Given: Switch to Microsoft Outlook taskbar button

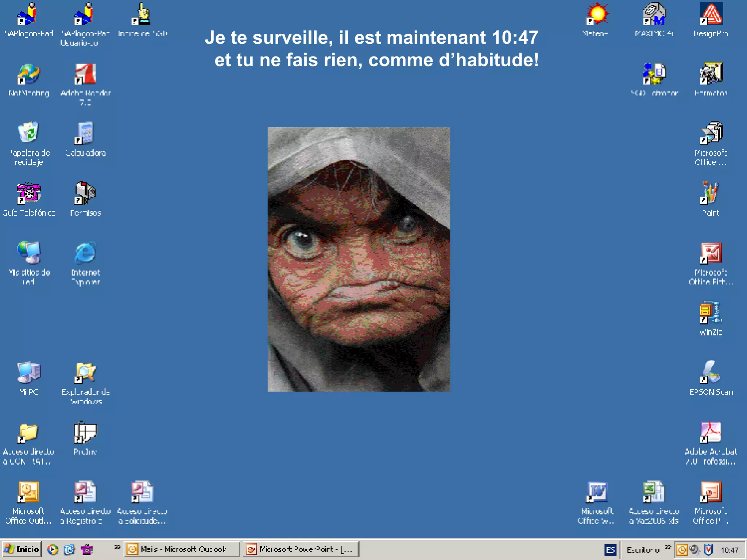Looking at the screenshot, I should click(182, 549).
